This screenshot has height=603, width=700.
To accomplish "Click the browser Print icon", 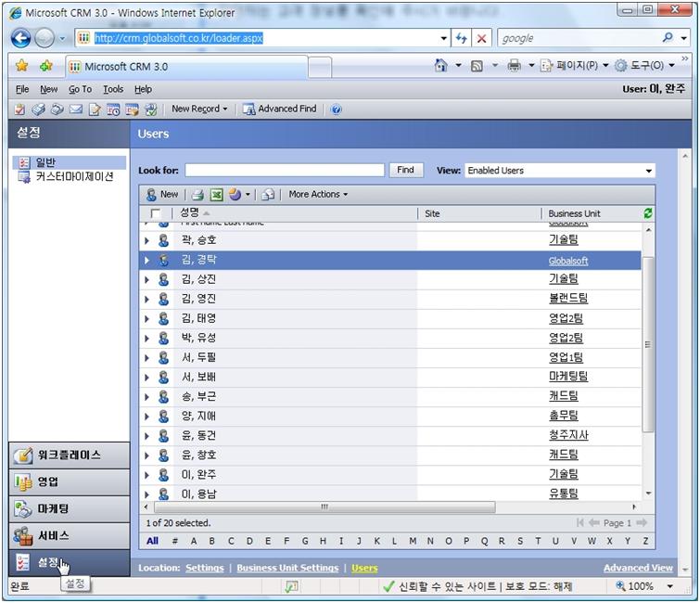I will [x=514, y=66].
